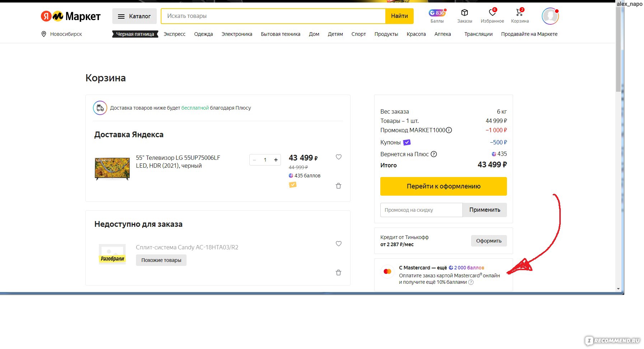Viewport: 644px width, 349px height.
Task: Click the scrollbar down arrow
Action: click(x=618, y=289)
